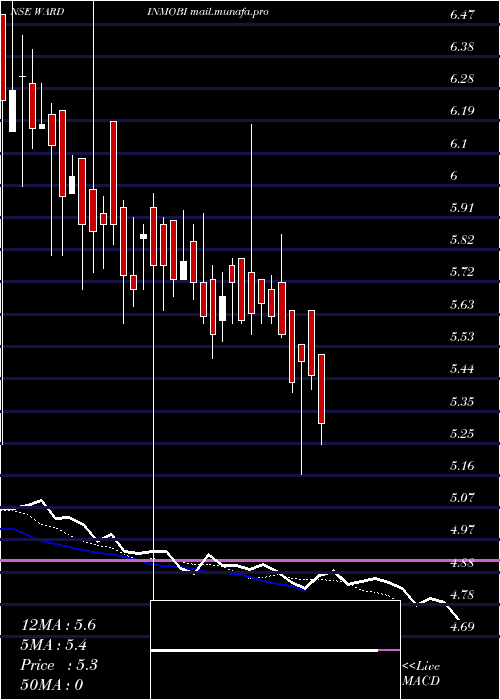Click the 5MA : 5.4 readout
500x700 pixels.
[x=54, y=645]
